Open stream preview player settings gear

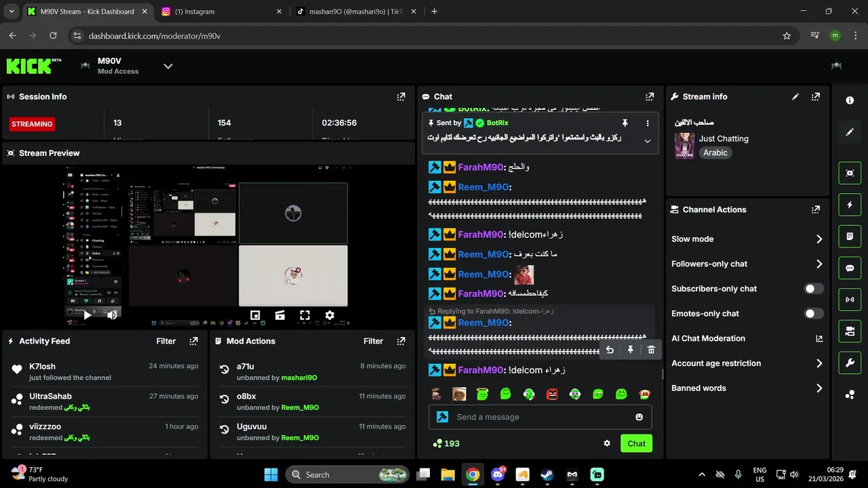[330, 315]
